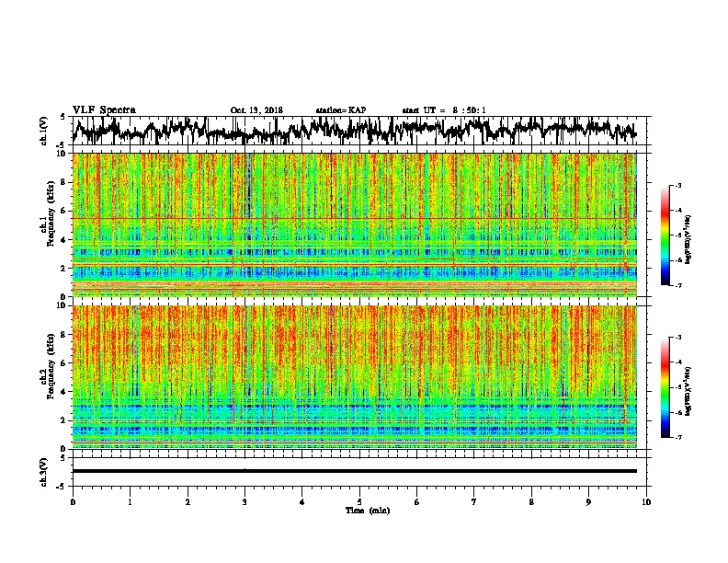Screen dimensions: 728x563
Task: Click the ch.2 color scale log(PSD) label
Action: (x=688, y=391)
